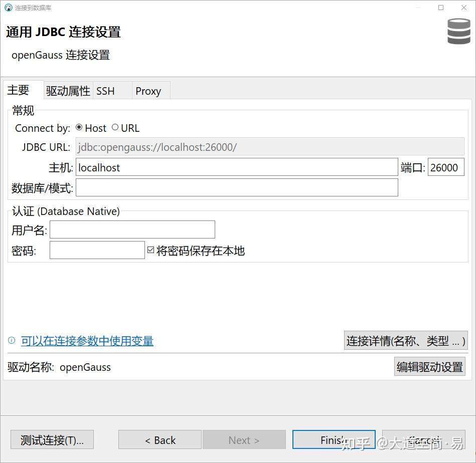
Task: Click inside the 主机 host input field
Action: (236, 167)
